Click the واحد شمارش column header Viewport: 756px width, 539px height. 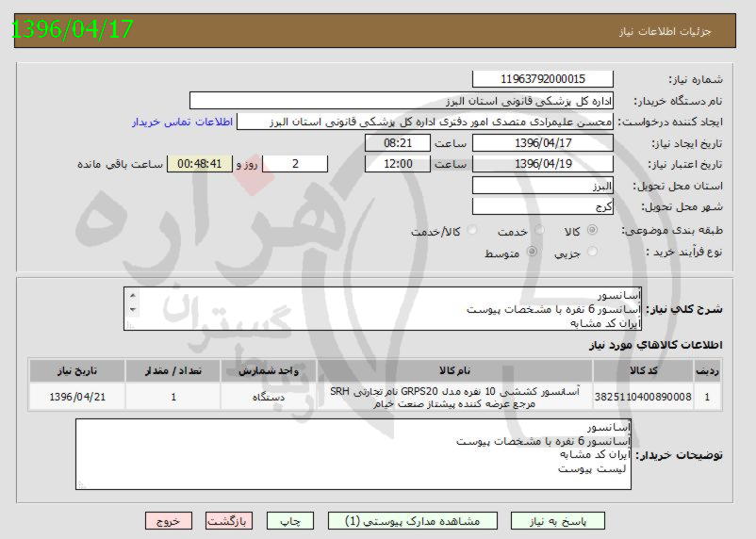[x=269, y=370]
